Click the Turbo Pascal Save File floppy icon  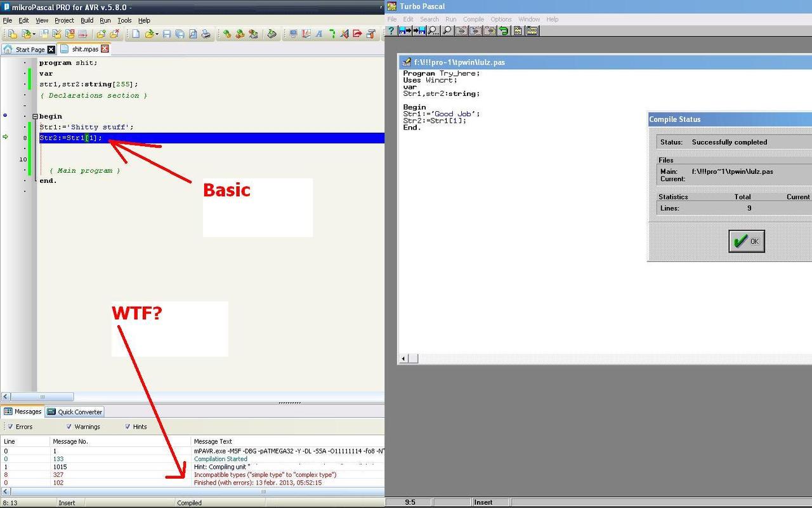pos(419,30)
